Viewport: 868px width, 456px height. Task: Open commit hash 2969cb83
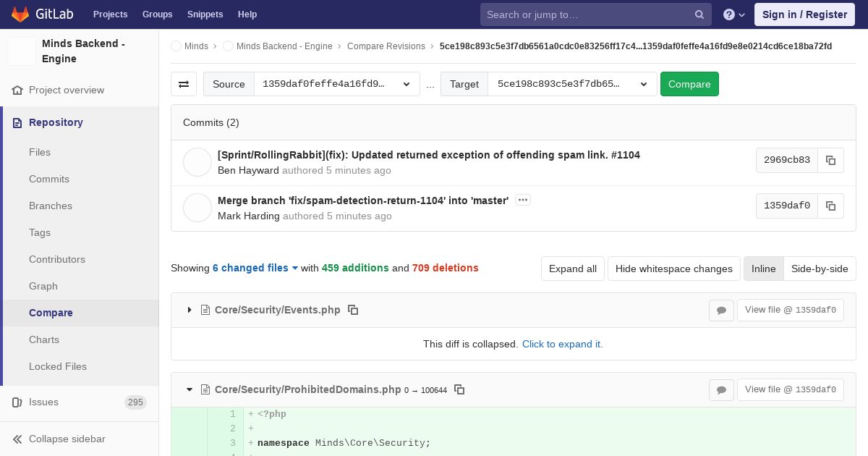(x=787, y=160)
